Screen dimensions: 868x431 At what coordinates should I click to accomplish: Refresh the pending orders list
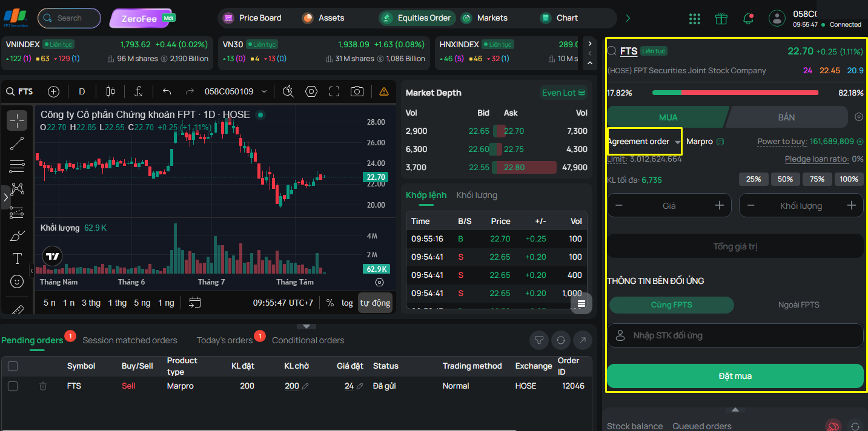[x=561, y=340]
